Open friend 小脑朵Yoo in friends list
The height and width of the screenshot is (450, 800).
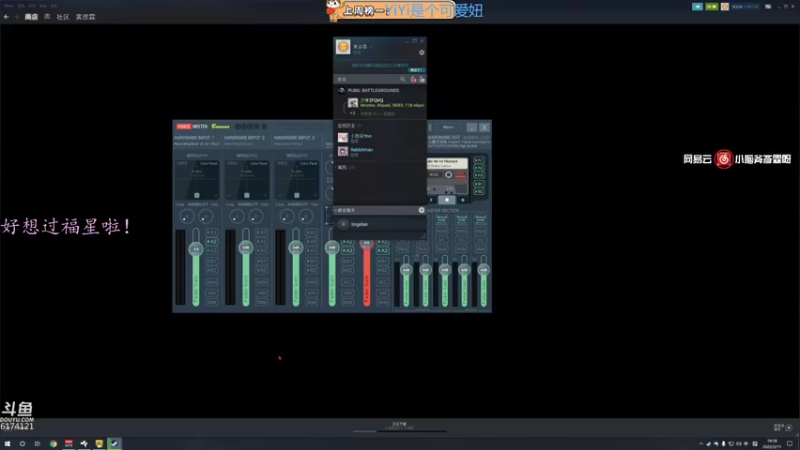tap(380, 138)
